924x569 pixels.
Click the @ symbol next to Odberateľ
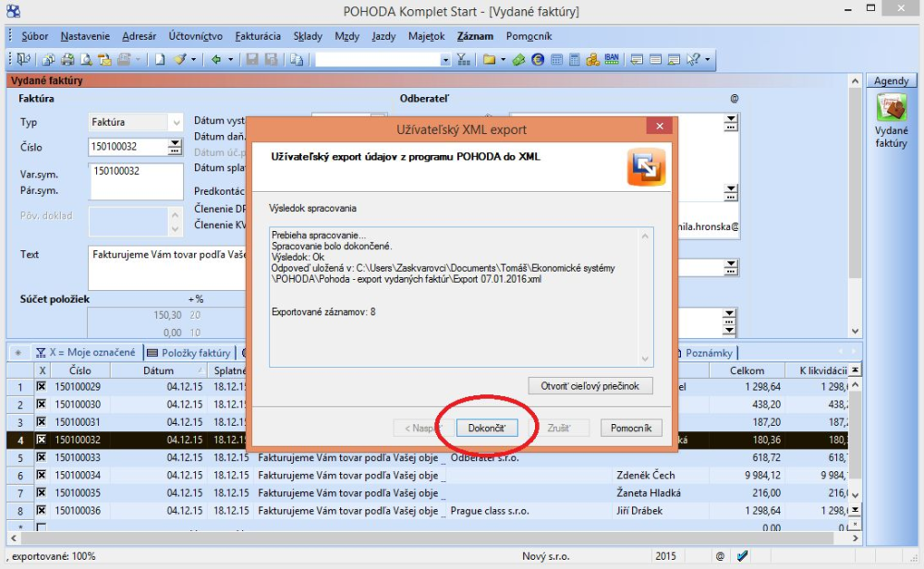coord(735,98)
